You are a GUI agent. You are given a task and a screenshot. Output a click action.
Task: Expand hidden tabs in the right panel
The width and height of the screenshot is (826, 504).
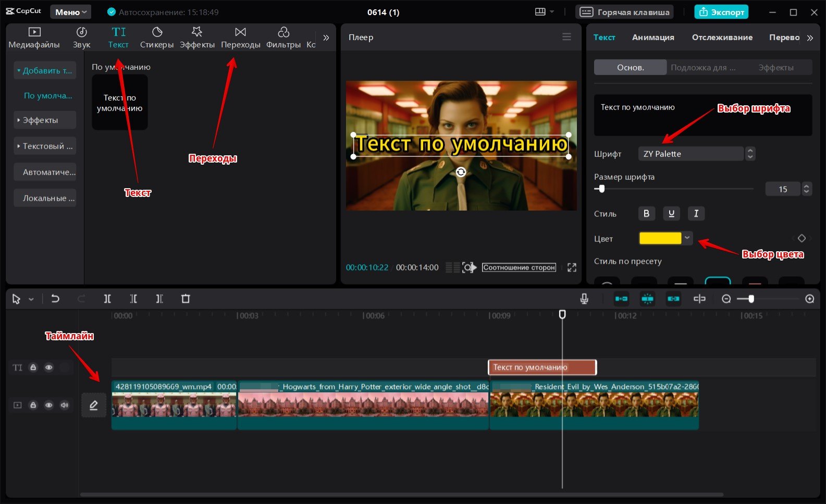coord(810,38)
